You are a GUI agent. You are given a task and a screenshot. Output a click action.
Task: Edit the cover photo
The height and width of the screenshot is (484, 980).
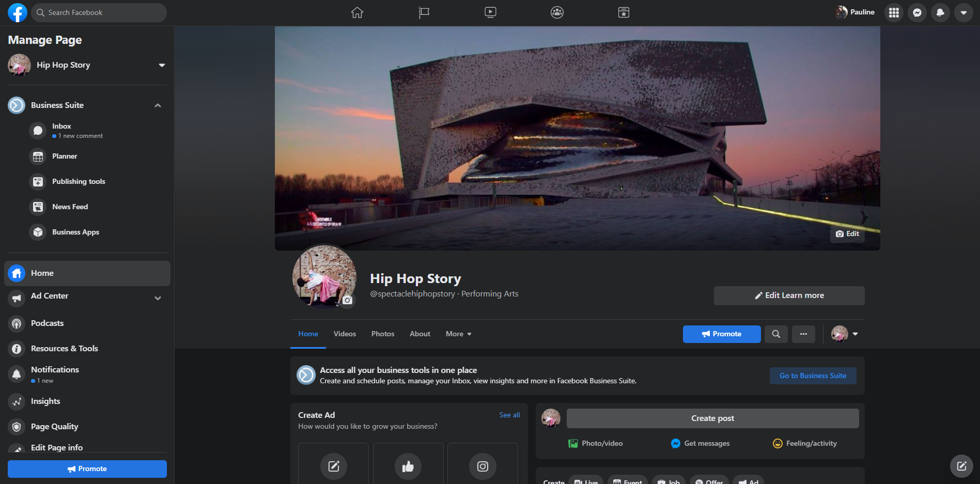pos(847,234)
